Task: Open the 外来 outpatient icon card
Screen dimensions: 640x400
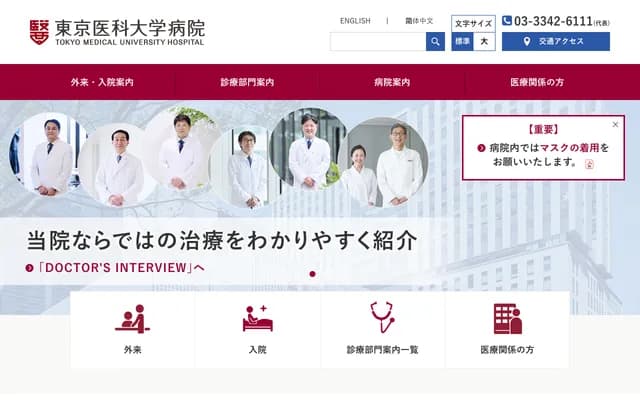Action: pos(133,329)
